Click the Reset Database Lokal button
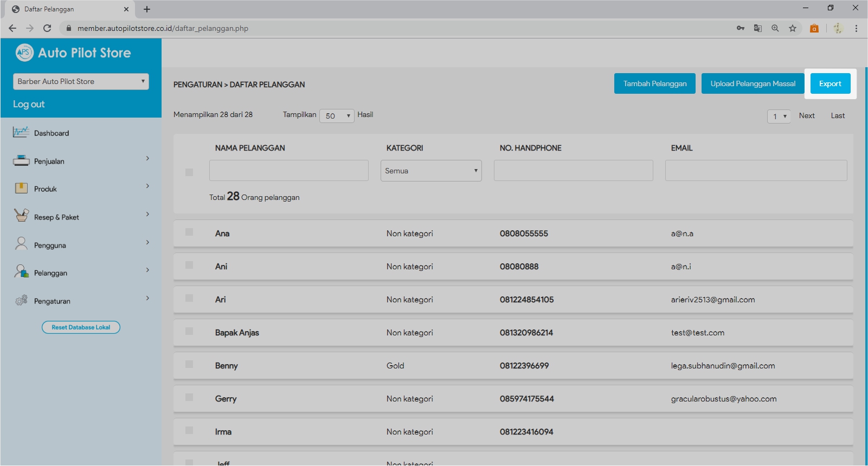This screenshot has height=466, width=868. [x=81, y=327]
